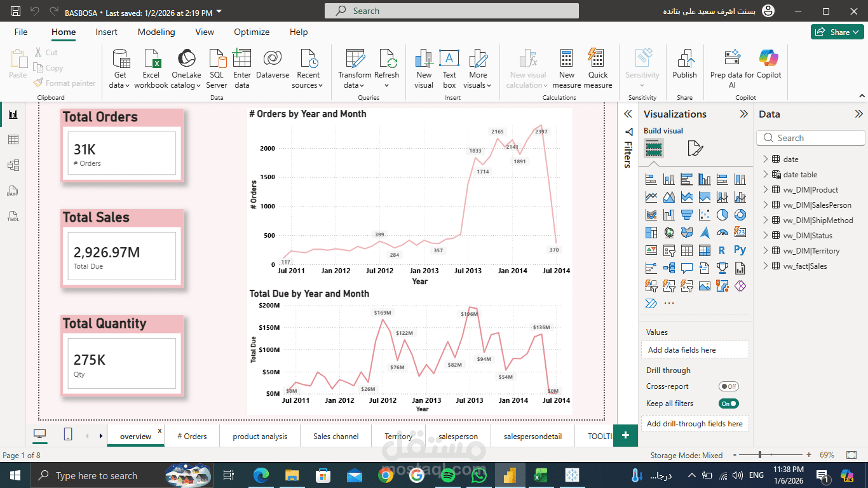This screenshot has width=868, height=488.
Task: Turn off the Keep all filters toggle
Action: coord(729,403)
